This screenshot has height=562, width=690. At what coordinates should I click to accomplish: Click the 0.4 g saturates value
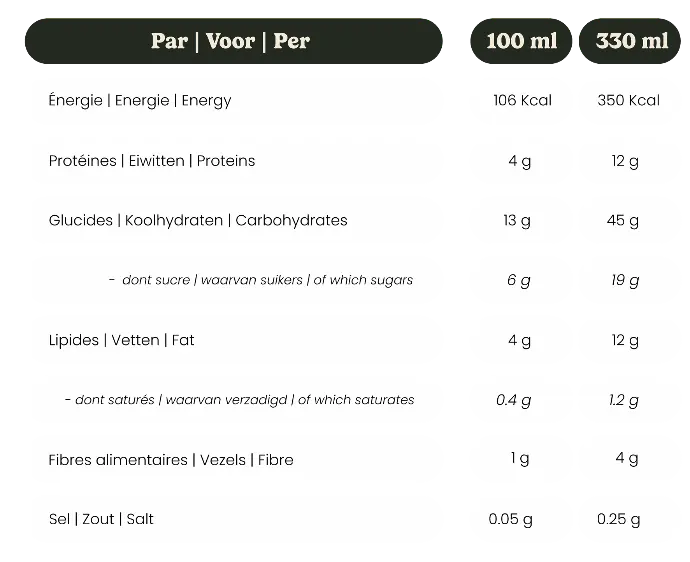tap(514, 400)
